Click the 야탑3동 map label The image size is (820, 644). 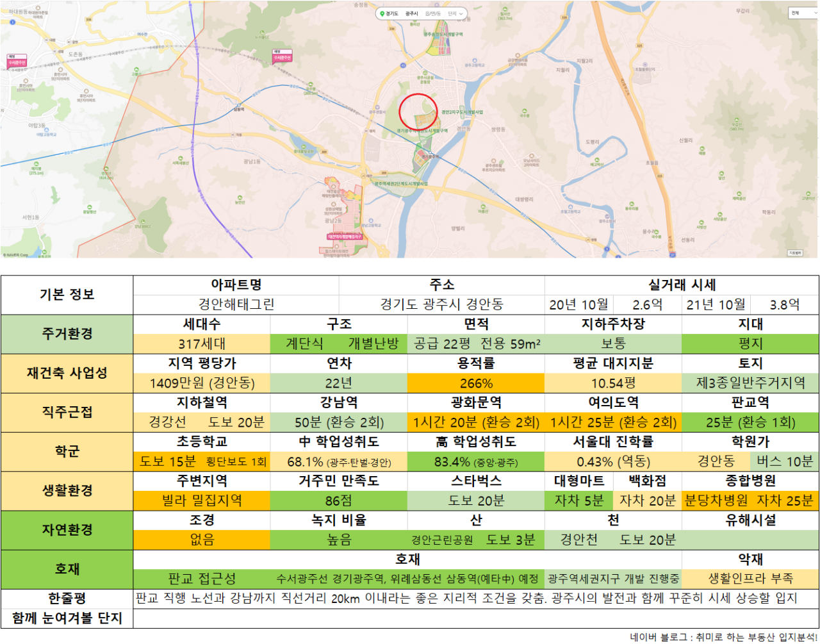coord(37,126)
